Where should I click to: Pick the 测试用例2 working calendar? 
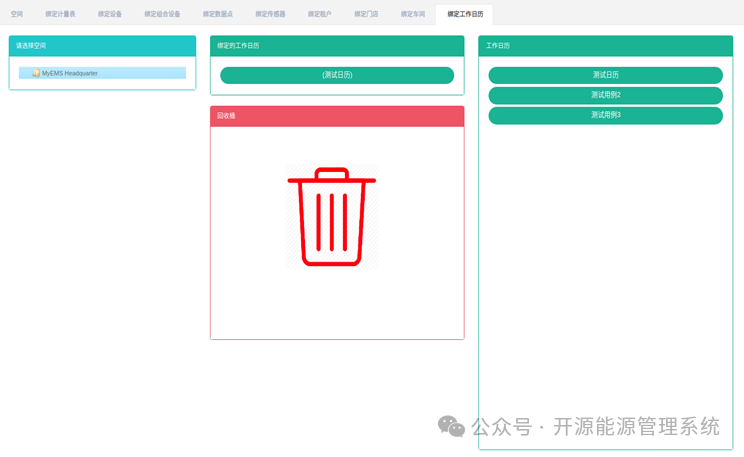(x=605, y=95)
